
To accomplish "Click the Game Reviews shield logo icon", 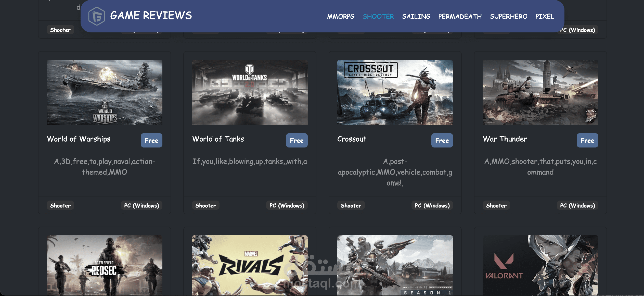I will (x=97, y=16).
